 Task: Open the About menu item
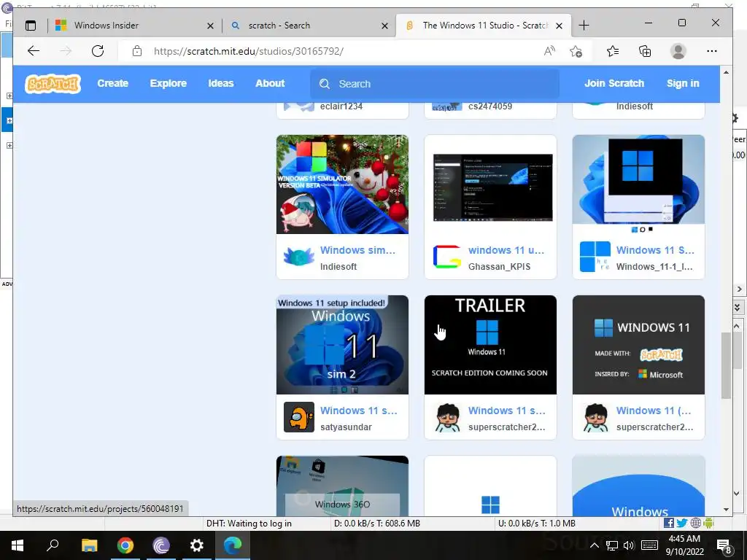point(270,83)
